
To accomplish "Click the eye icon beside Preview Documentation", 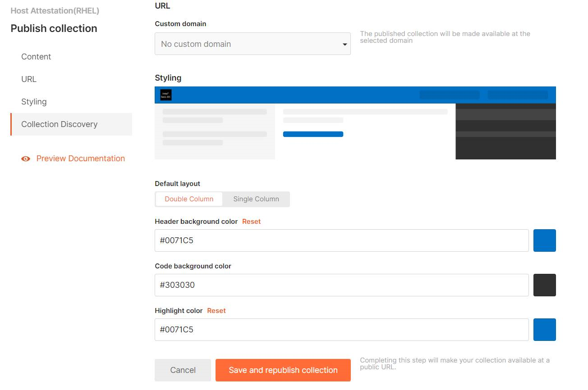I will click(26, 159).
